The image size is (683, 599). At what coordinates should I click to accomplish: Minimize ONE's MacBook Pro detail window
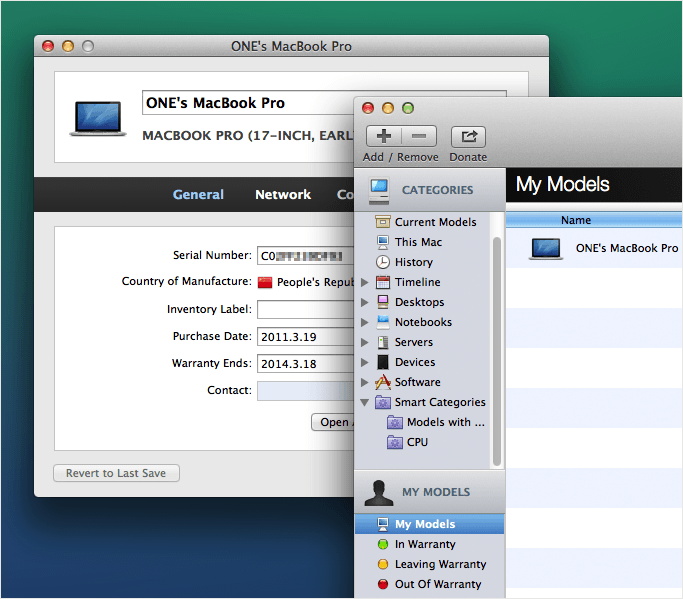68,46
